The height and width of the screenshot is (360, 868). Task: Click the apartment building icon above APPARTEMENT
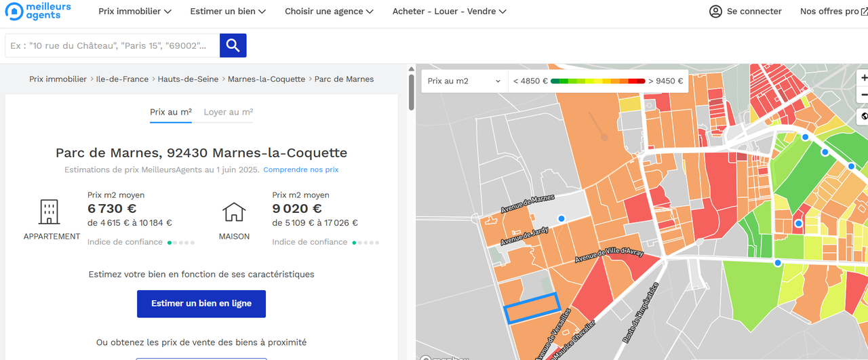(49, 212)
